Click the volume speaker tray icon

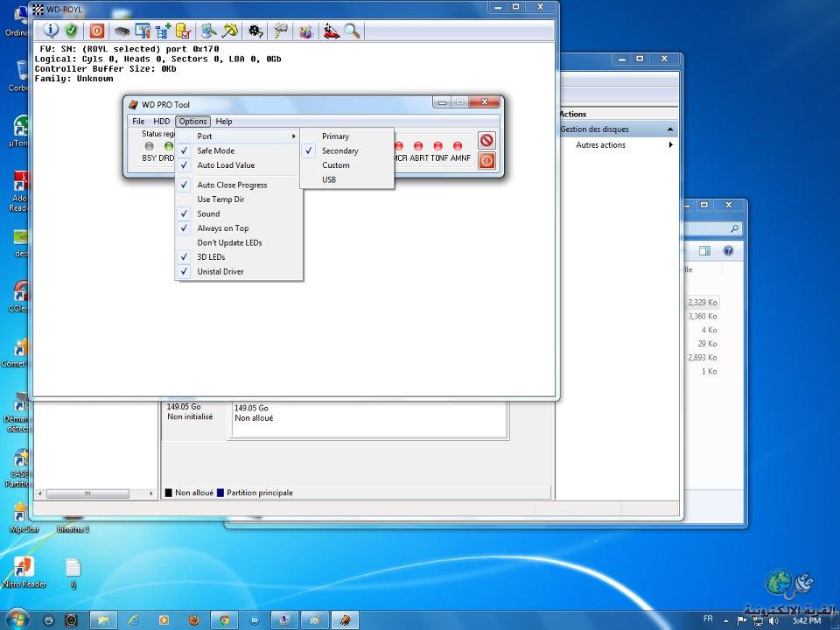773,621
